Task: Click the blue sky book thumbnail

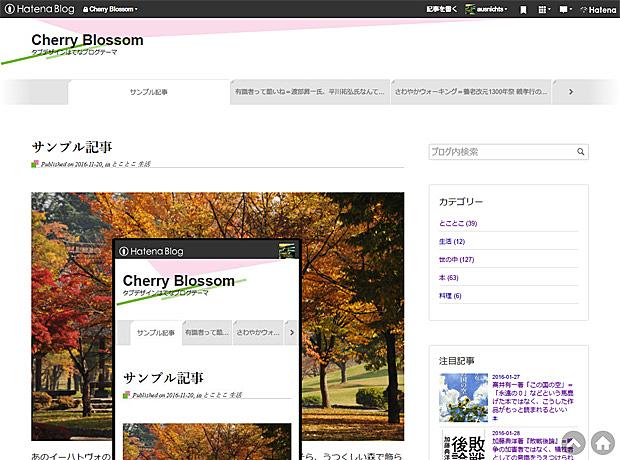Action: [463, 398]
